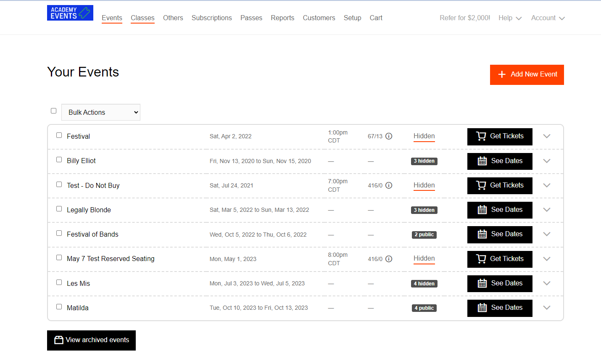Image resolution: width=601 pixels, height=364 pixels.
Task: Click info icon next to Test - Do Not Buy capacity
Action: coord(389,185)
